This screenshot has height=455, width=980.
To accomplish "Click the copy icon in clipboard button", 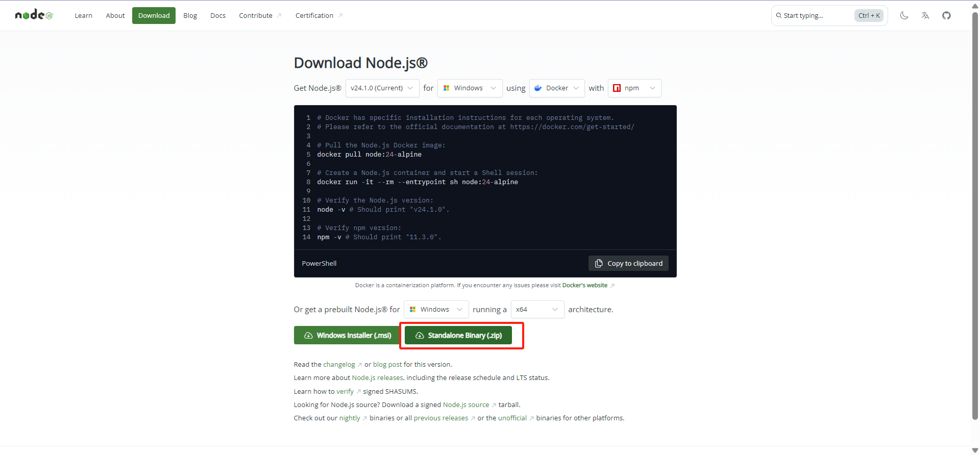I will (x=599, y=263).
